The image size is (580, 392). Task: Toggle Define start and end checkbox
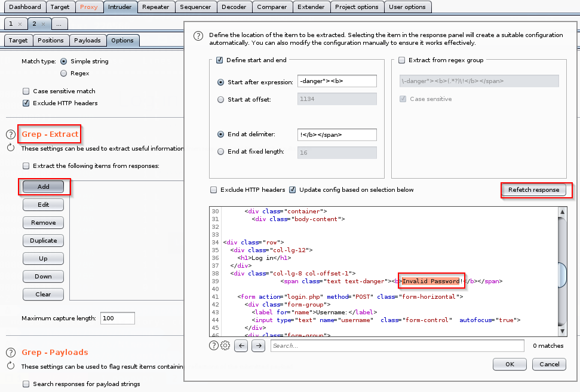pyautogui.click(x=219, y=60)
